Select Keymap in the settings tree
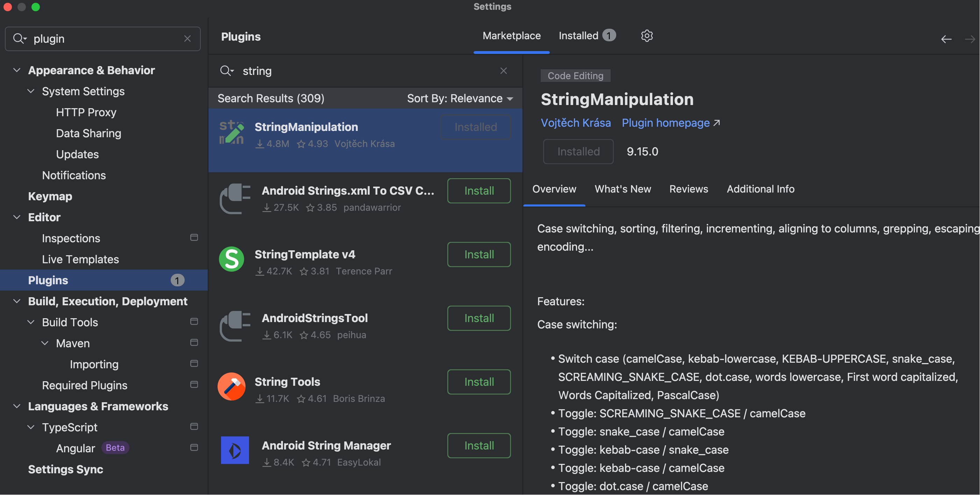 click(x=50, y=196)
